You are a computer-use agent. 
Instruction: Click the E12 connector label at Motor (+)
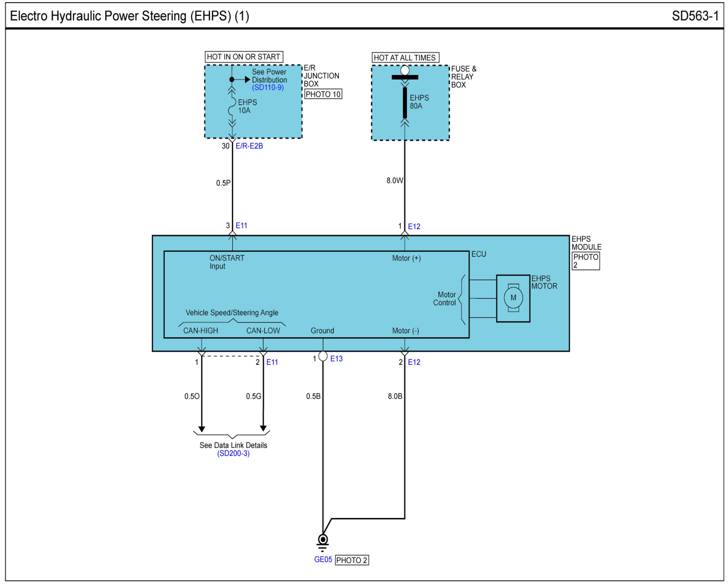(414, 227)
